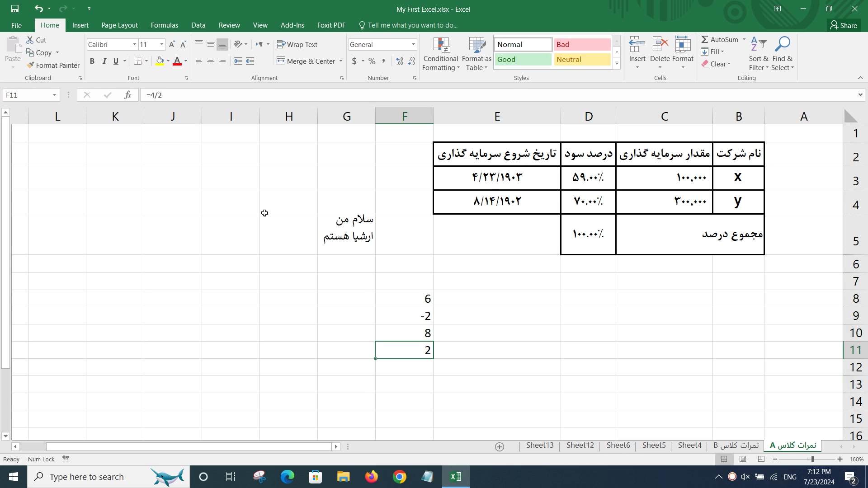Open the General number format dropdown

point(413,44)
